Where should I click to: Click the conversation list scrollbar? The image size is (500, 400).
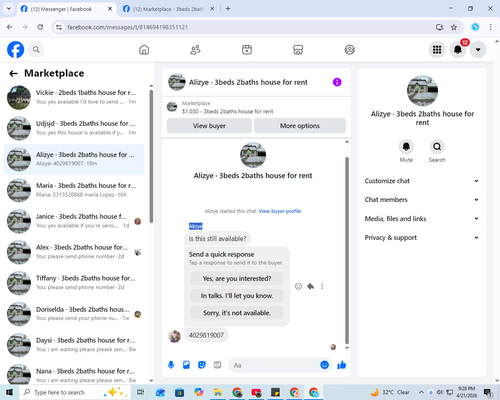151,156
